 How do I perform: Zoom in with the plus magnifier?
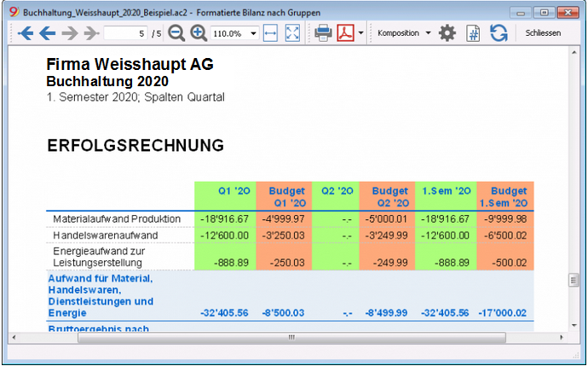coord(199,33)
